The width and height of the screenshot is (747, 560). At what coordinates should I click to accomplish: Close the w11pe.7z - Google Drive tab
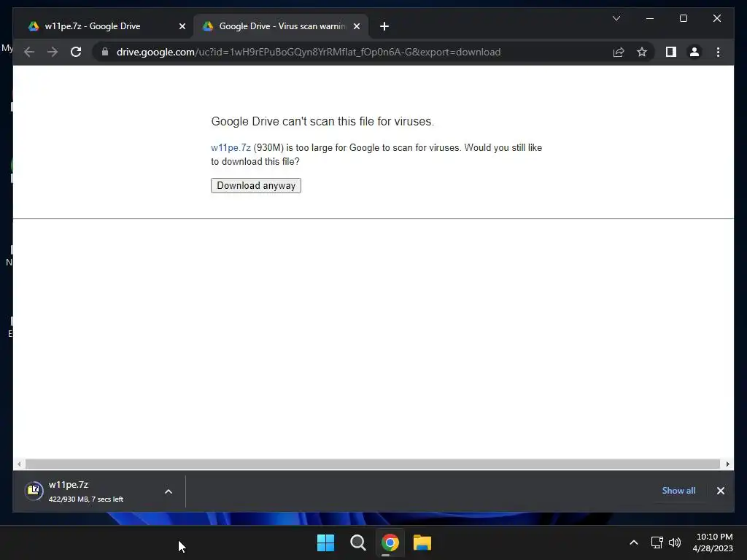(182, 26)
